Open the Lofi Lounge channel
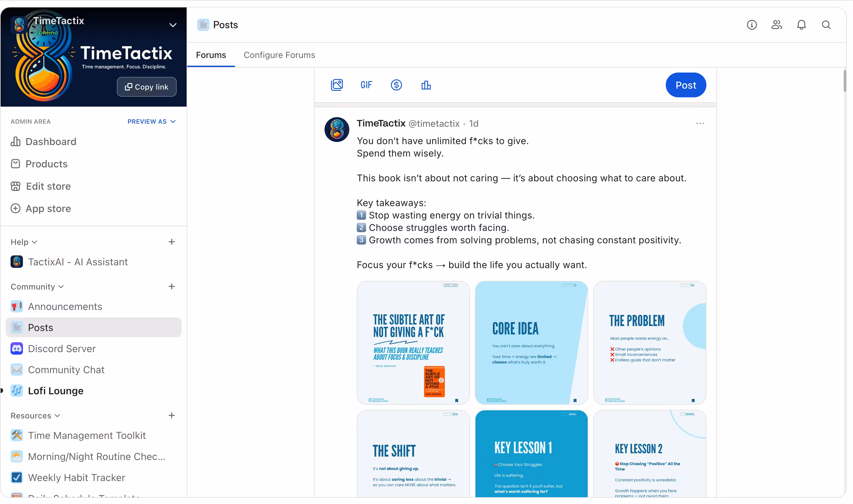Viewport: 853px width, 504px height. coord(93,391)
